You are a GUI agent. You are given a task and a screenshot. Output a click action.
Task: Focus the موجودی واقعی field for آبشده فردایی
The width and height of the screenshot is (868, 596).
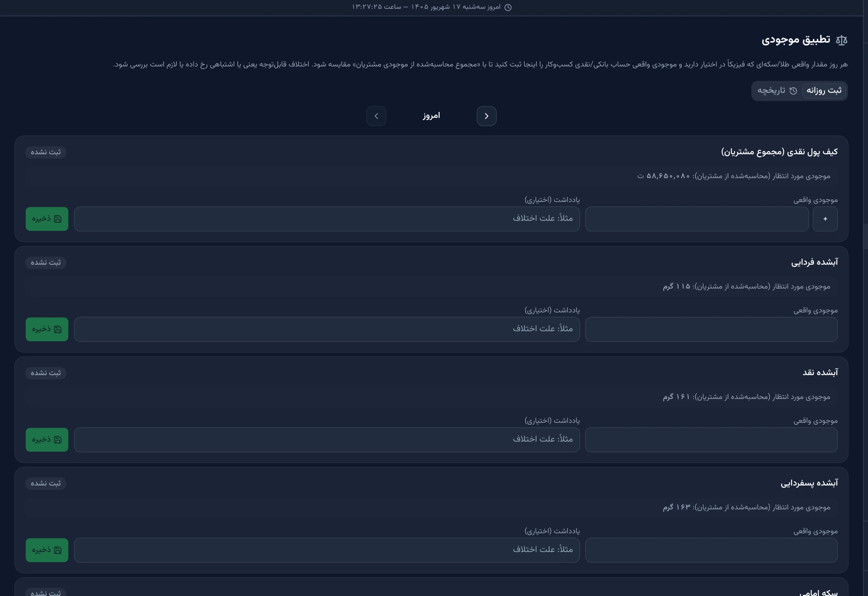pos(711,329)
